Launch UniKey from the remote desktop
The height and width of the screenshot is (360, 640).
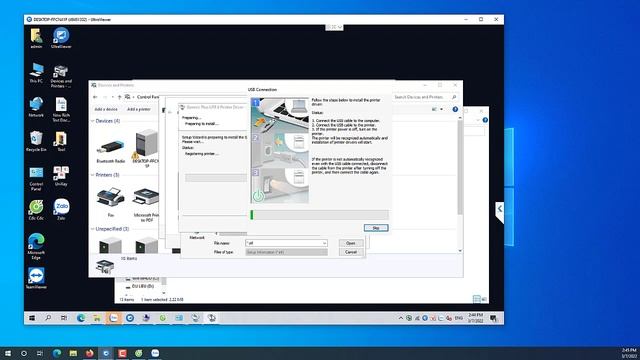pyautogui.click(x=61, y=176)
